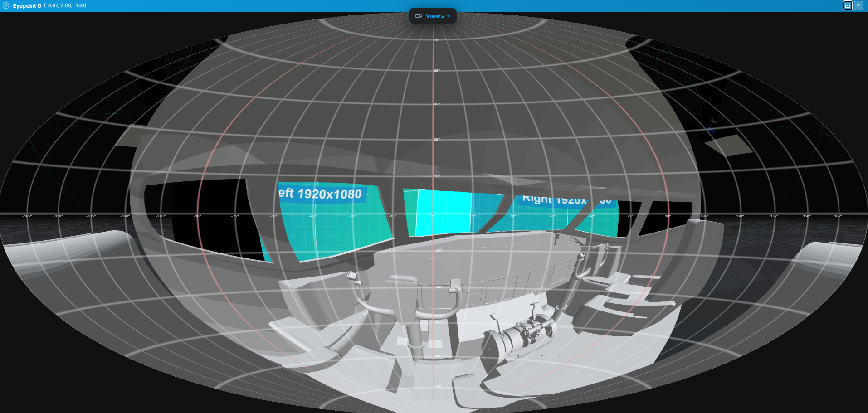Click the compass icon beside Eyepoint 0
The width and height of the screenshot is (868, 413).
[5, 6]
